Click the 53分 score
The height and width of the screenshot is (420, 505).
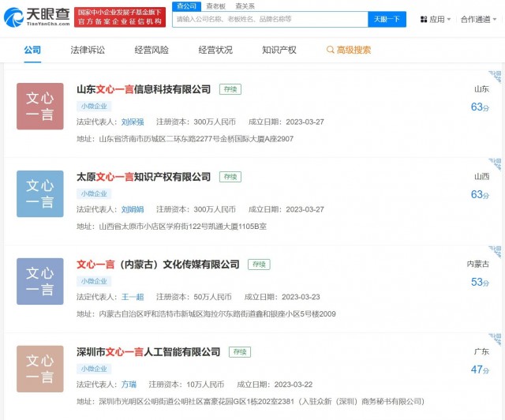(480, 282)
